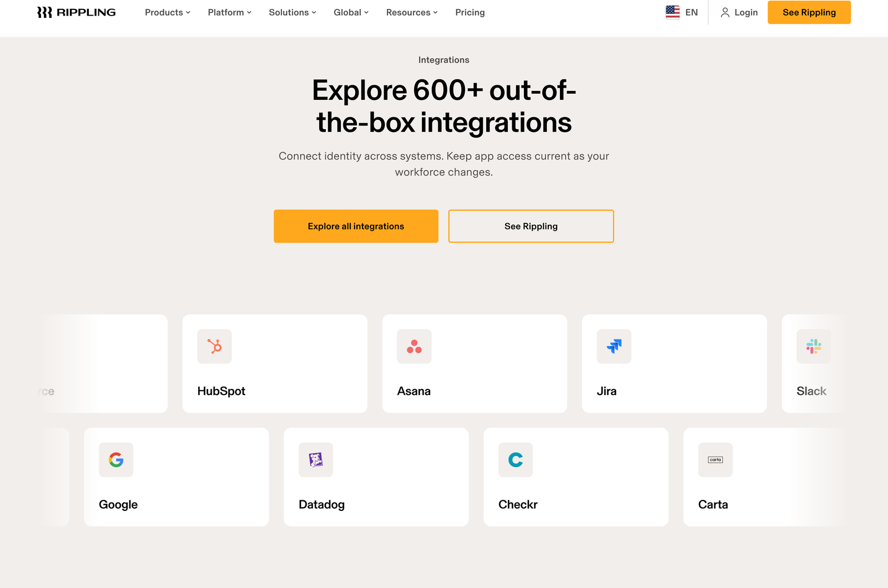Select the Datadog card label

(x=322, y=504)
